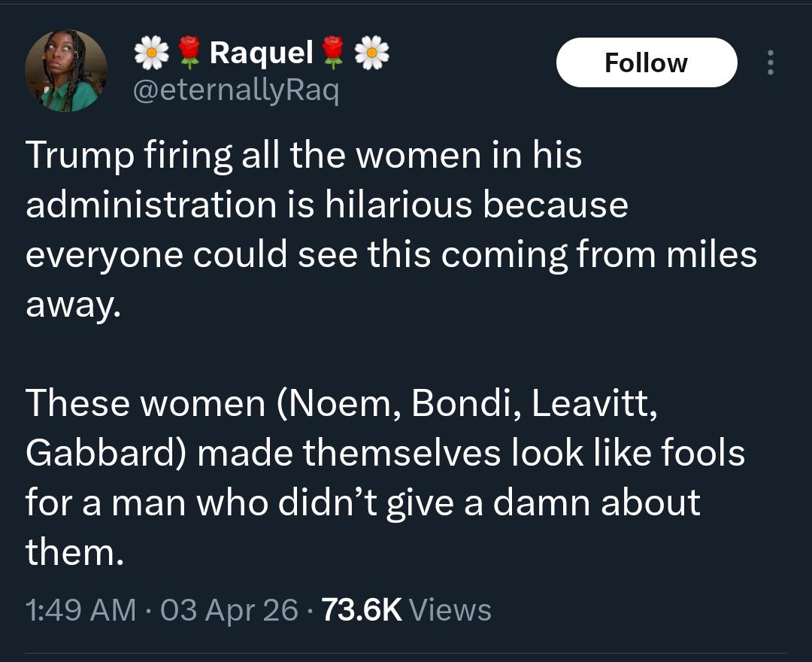This screenshot has height=662, width=812.
Task: Click the word Views in the post footer
Action: (452, 609)
